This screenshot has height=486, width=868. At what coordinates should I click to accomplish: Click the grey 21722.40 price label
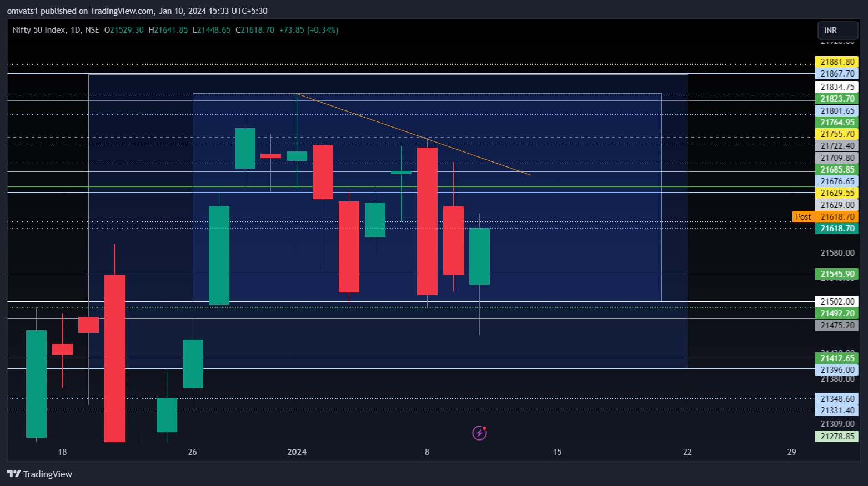(x=837, y=146)
